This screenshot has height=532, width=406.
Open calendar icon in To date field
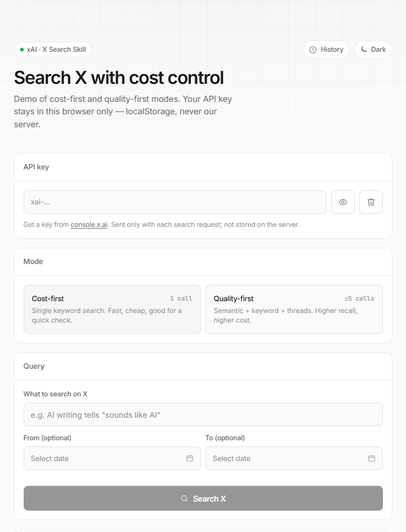[372, 458]
